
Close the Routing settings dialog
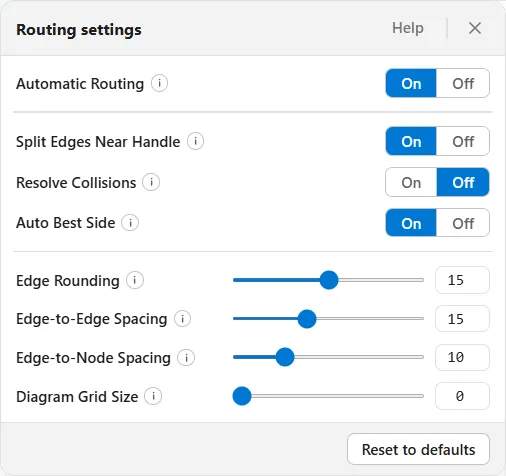point(475,28)
